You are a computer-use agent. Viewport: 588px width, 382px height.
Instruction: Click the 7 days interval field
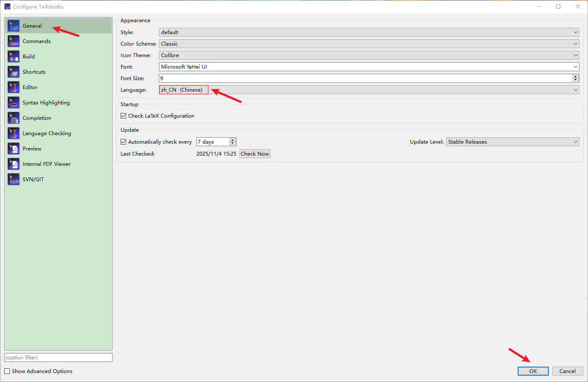click(x=213, y=142)
